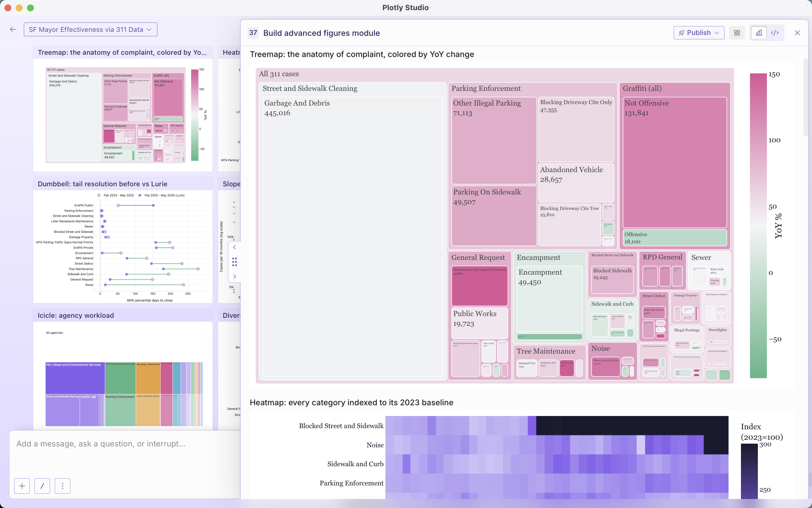Click the Street and Sidewalk Cleaning header
812x508 pixels.
310,88
